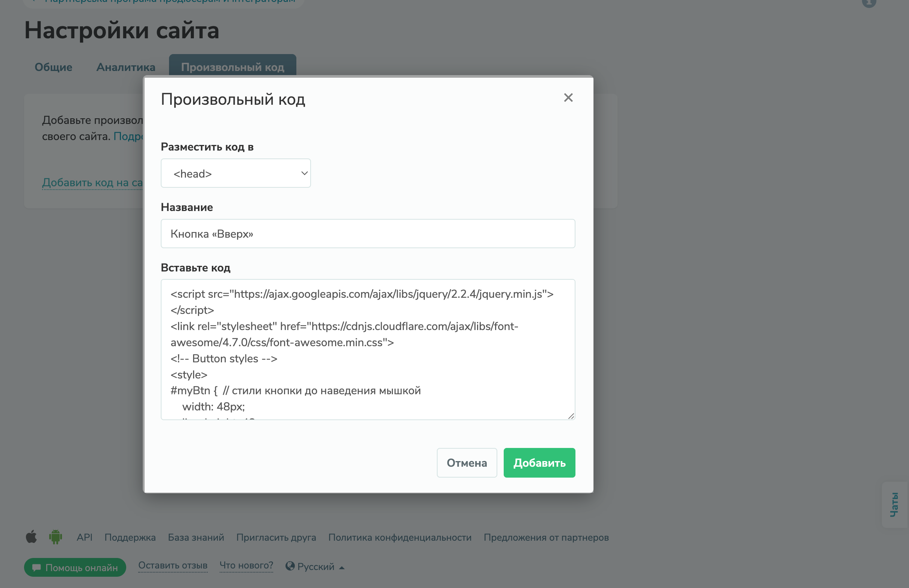This screenshot has width=909, height=588.
Task: Click the Android app icon
Action: (55, 537)
